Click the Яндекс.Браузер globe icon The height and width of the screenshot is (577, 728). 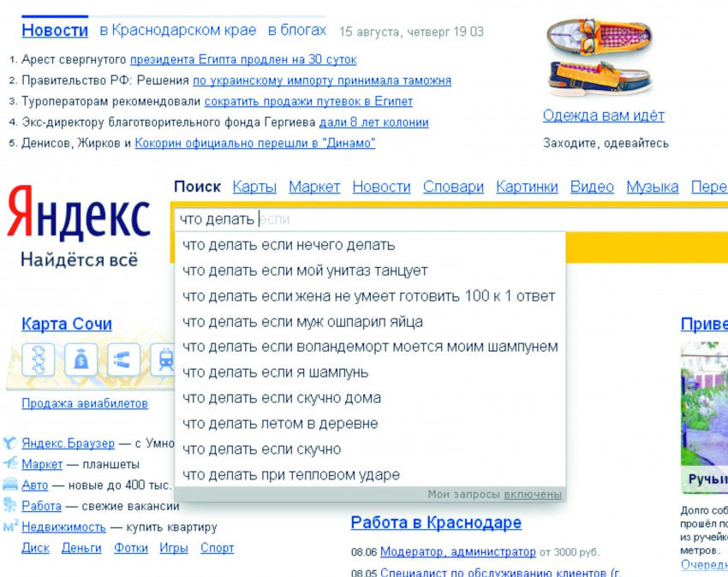click(x=9, y=443)
